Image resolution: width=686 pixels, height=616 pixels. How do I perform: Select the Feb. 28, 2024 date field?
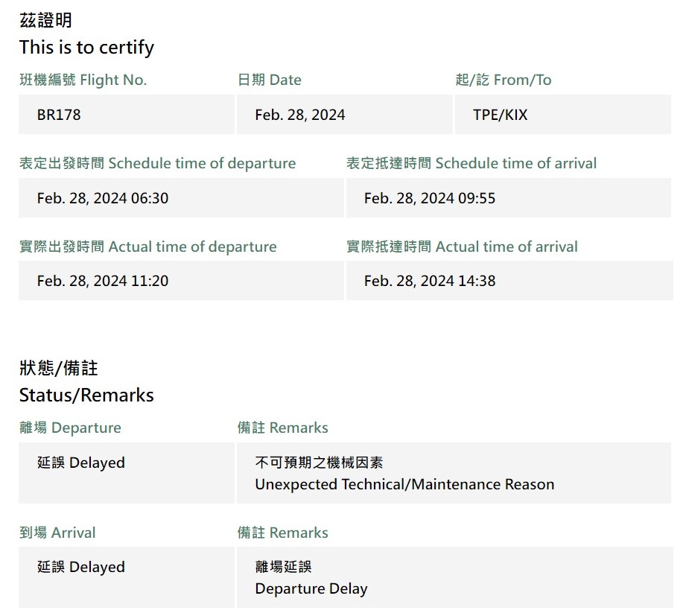pyautogui.click(x=344, y=115)
